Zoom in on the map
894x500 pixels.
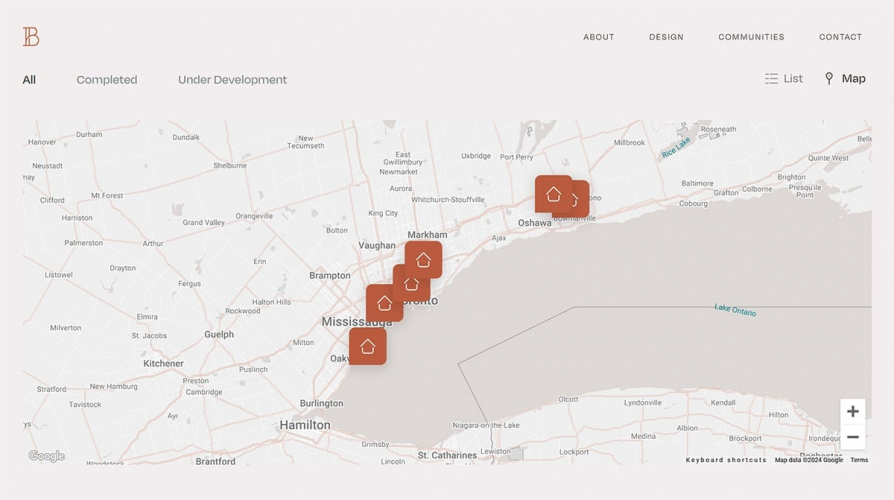tap(852, 412)
